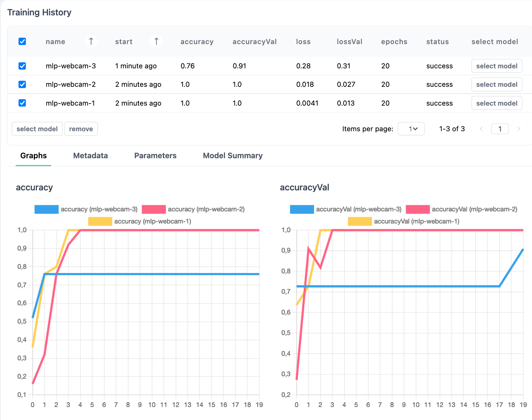Open the Model Summary tab
The height and width of the screenshot is (420, 532).
[x=233, y=155]
